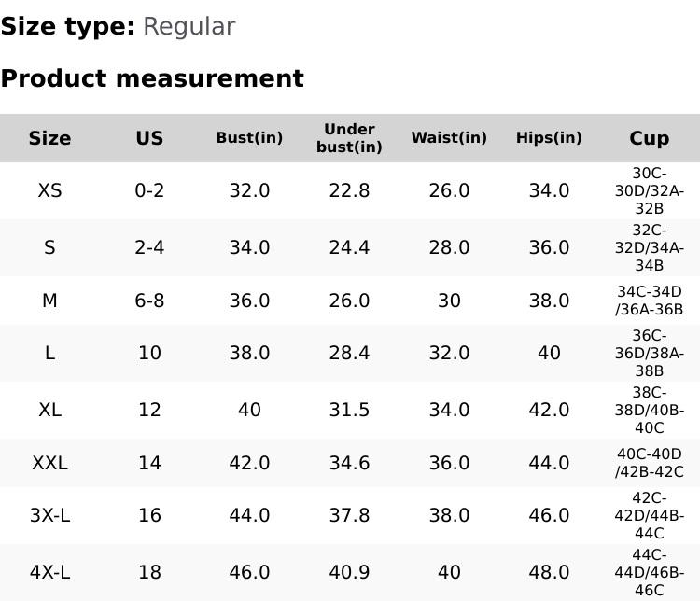This screenshot has height=601, width=700.
Task: Click the bust value 38.0
Action: point(249,353)
